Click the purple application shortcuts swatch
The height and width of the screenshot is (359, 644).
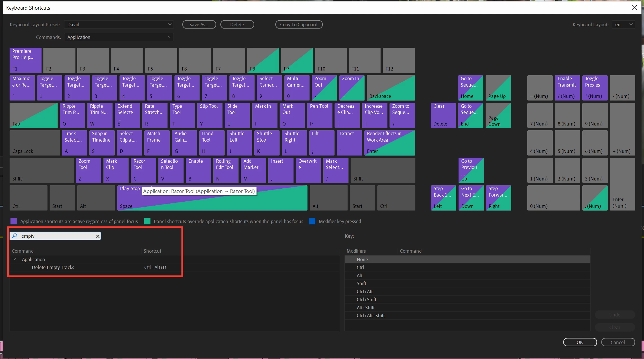pyautogui.click(x=14, y=221)
